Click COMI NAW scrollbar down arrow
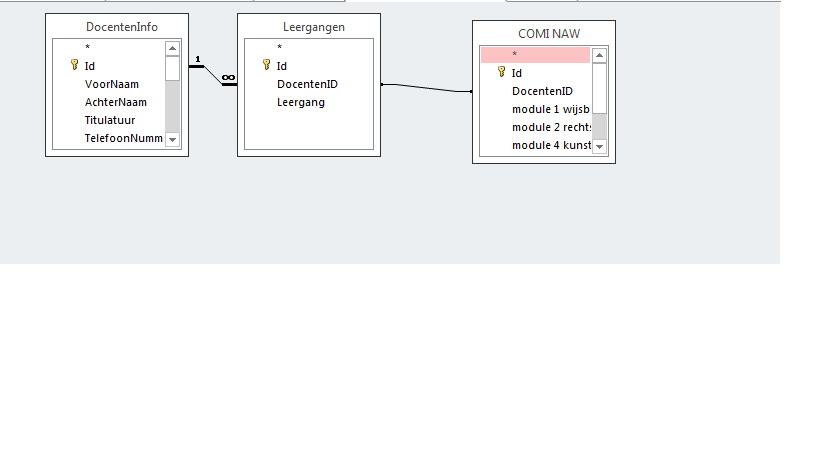The width and height of the screenshot is (819, 460). pos(600,147)
